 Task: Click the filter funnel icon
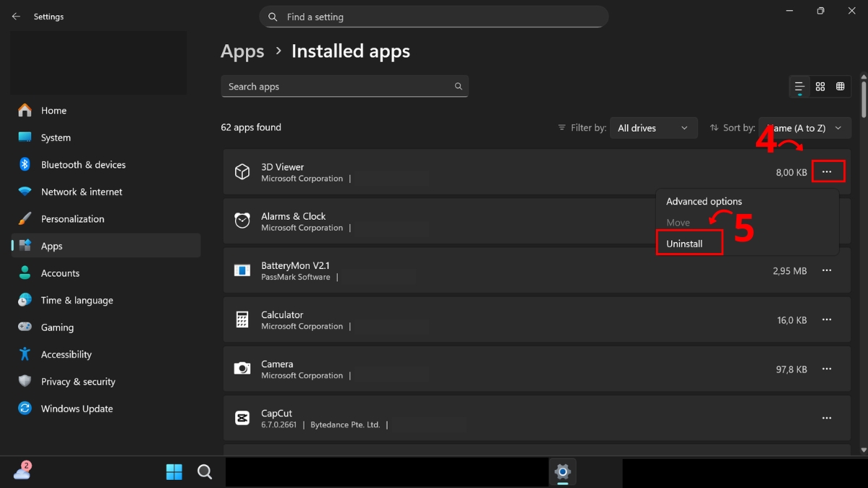click(562, 127)
